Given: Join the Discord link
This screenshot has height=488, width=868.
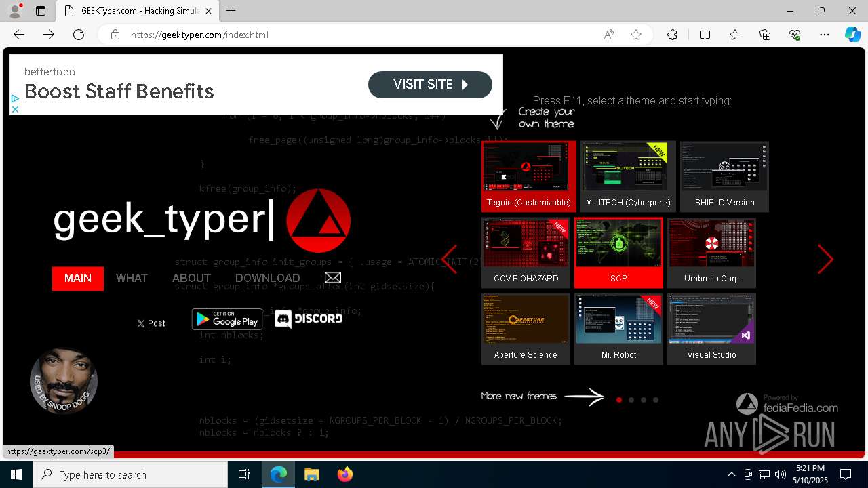Looking at the screenshot, I should pyautogui.click(x=309, y=319).
